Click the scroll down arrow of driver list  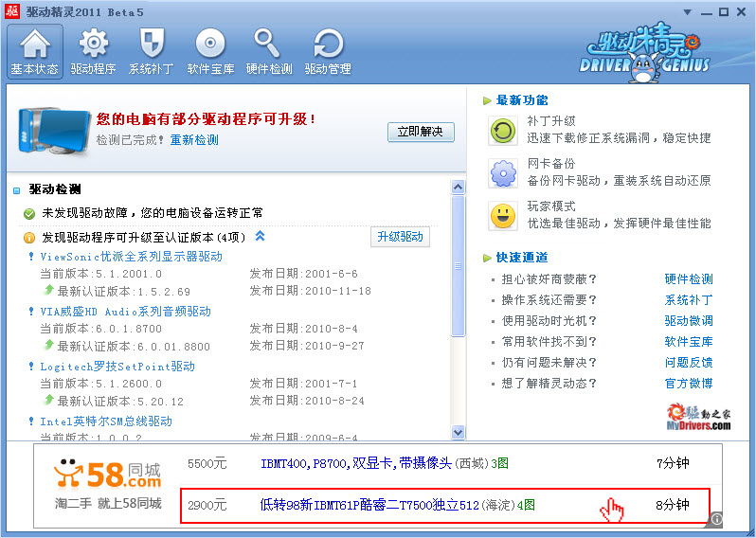pos(458,433)
